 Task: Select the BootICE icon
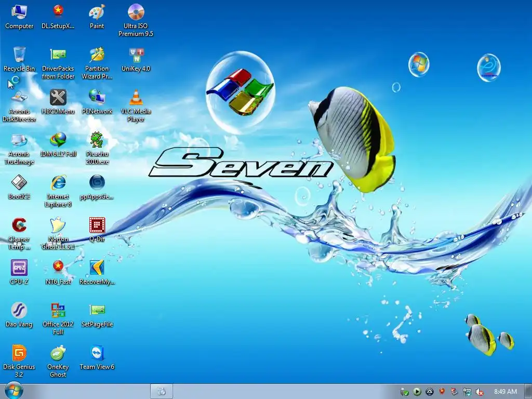coord(19,187)
